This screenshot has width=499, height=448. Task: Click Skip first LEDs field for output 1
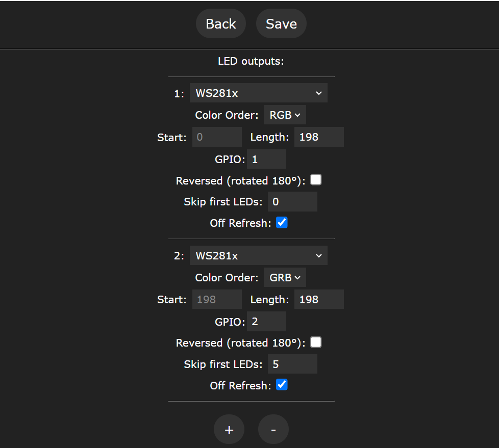coord(292,202)
